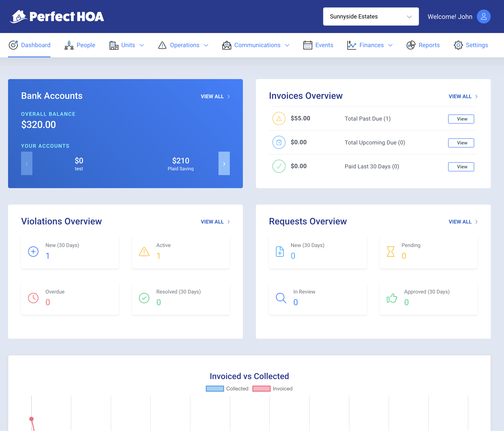Show next bank account arrow
The height and width of the screenshot is (431, 504).
(x=224, y=163)
